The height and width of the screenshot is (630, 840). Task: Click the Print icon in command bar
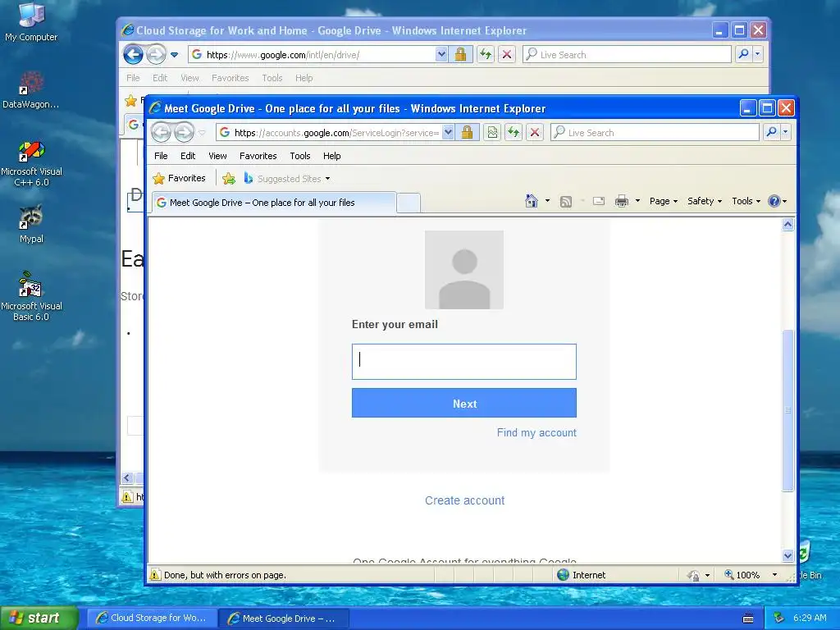click(622, 202)
